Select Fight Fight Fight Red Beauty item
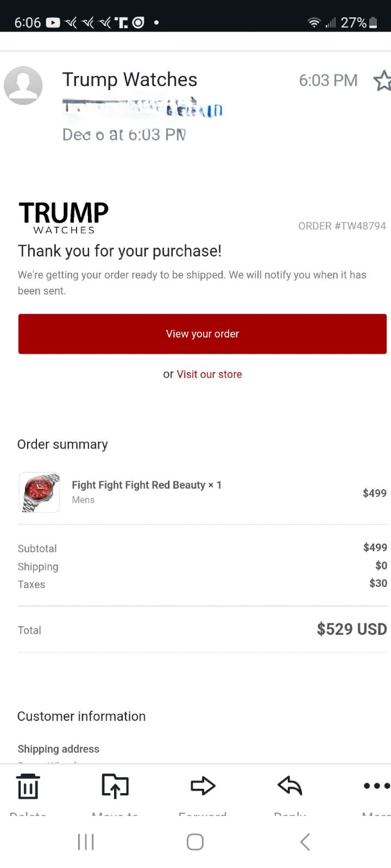This screenshot has width=391, height=868. click(147, 485)
